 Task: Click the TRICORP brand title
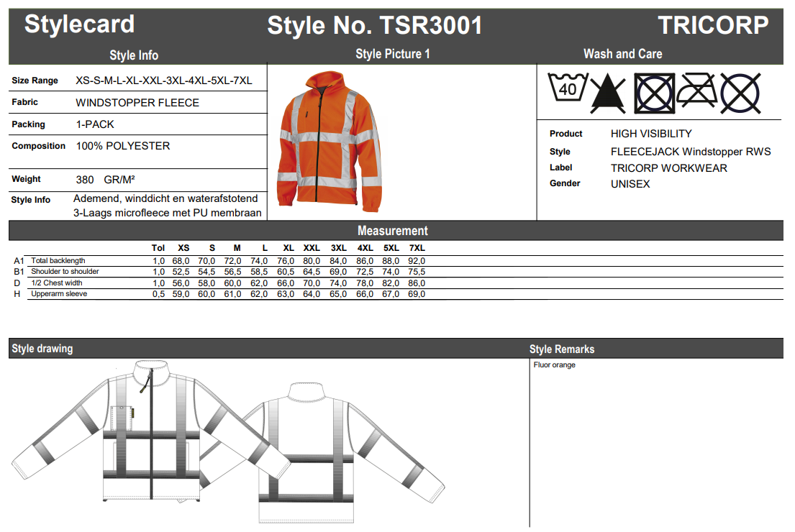click(x=713, y=25)
